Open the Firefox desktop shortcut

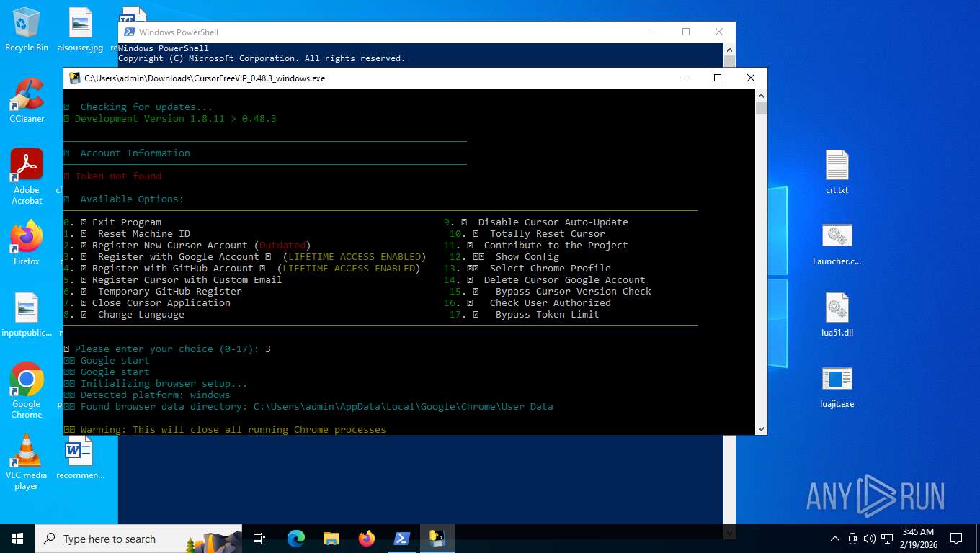[27, 243]
